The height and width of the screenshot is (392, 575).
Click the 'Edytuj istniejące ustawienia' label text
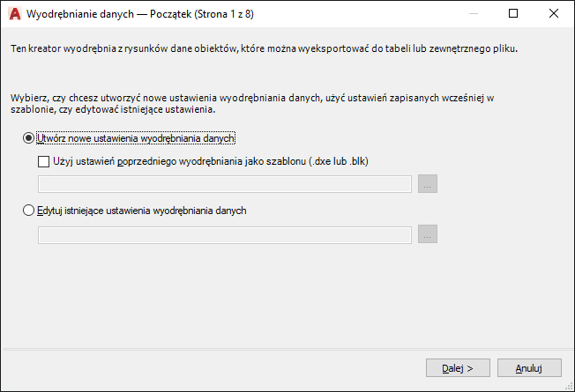click(x=143, y=211)
